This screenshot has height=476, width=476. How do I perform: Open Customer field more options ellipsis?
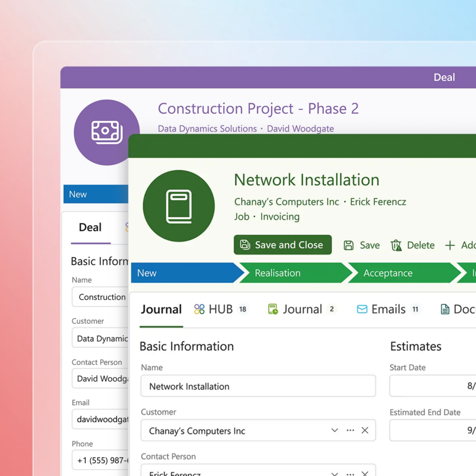point(350,430)
